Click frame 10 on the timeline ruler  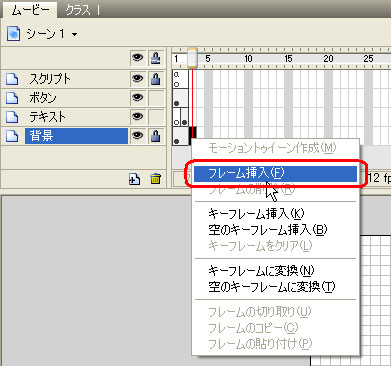pos(248,59)
